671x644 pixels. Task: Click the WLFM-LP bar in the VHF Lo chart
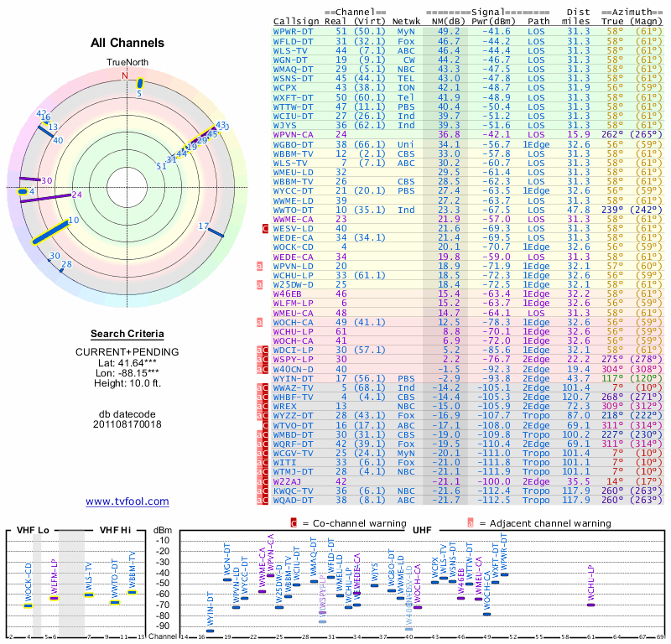pos(54,598)
